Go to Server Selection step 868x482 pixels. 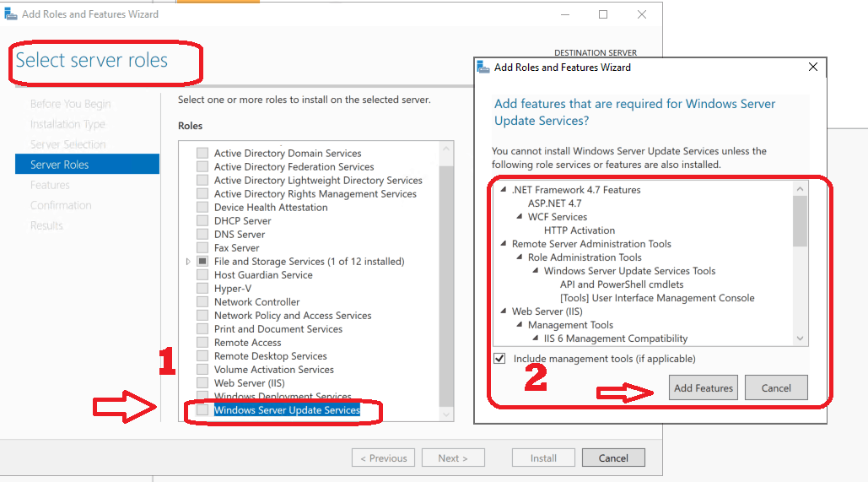[x=67, y=144]
